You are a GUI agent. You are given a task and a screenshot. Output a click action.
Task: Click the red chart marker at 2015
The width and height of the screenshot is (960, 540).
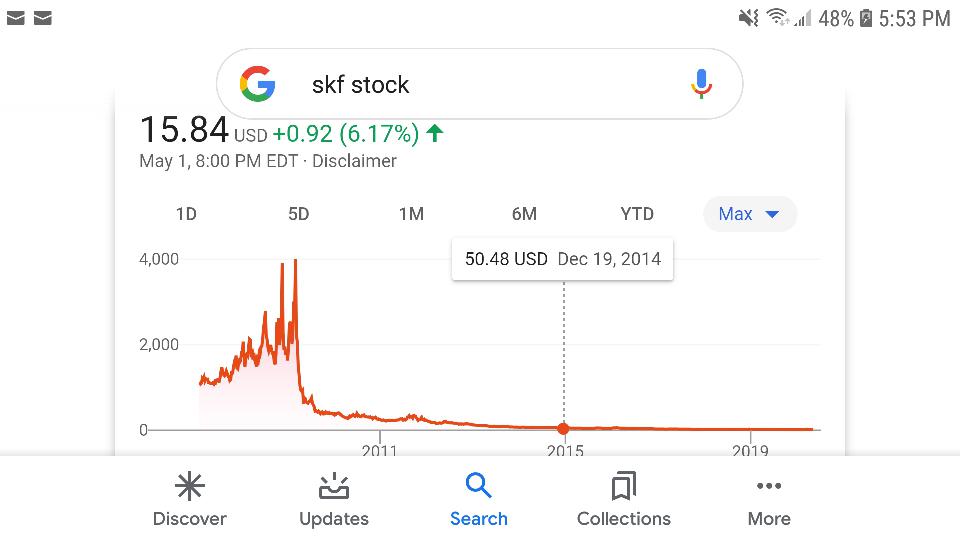coord(564,429)
